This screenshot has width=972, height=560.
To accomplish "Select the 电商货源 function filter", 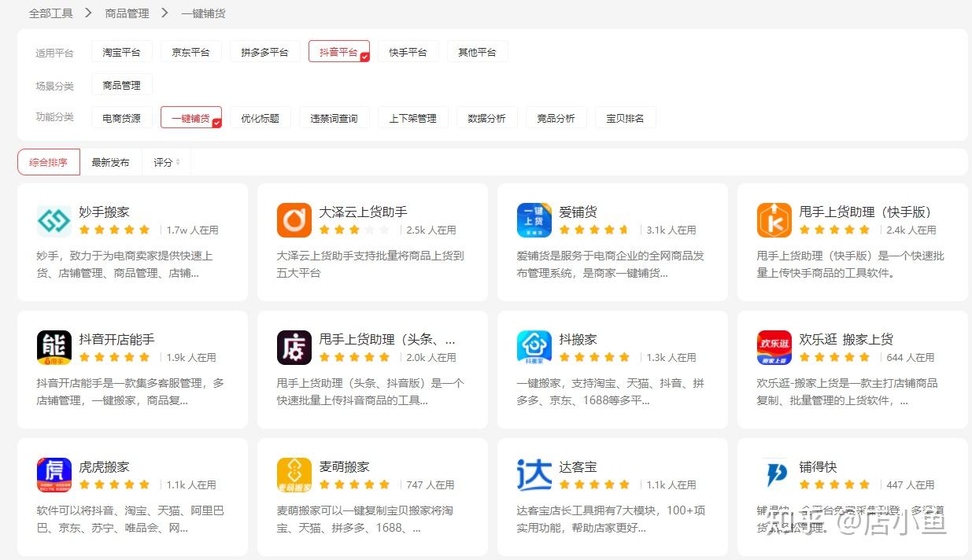I will tap(121, 118).
